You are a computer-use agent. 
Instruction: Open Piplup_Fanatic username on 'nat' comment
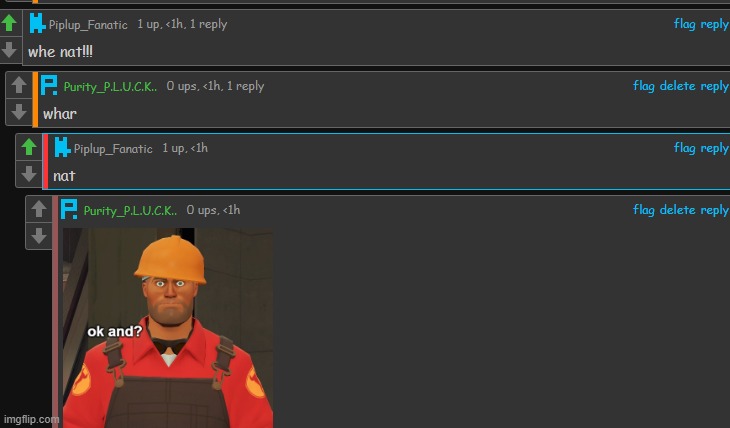tap(113, 149)
